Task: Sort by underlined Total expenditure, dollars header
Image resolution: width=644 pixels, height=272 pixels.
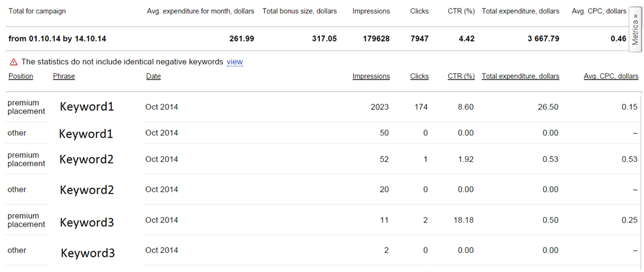Action: tap(520, 76)
